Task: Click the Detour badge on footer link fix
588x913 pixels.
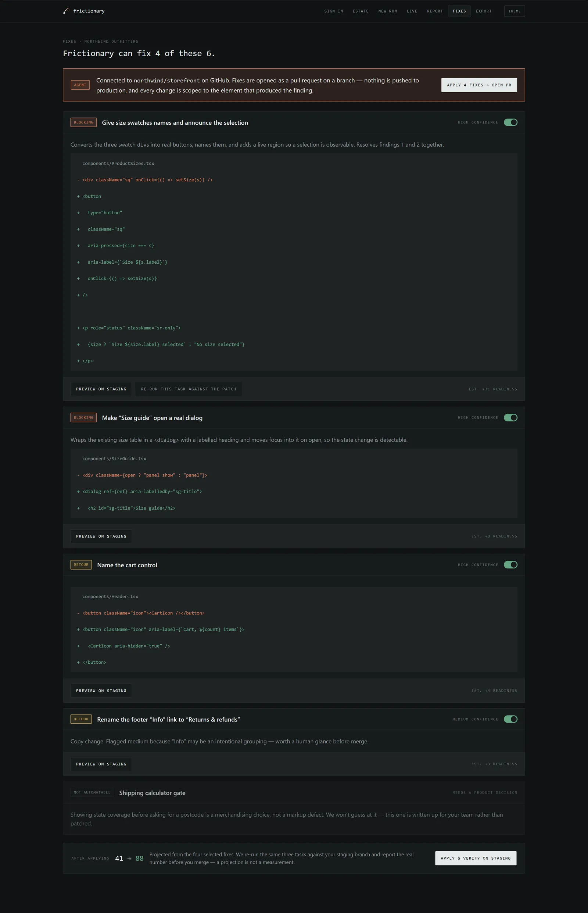Action: (81, 719)
